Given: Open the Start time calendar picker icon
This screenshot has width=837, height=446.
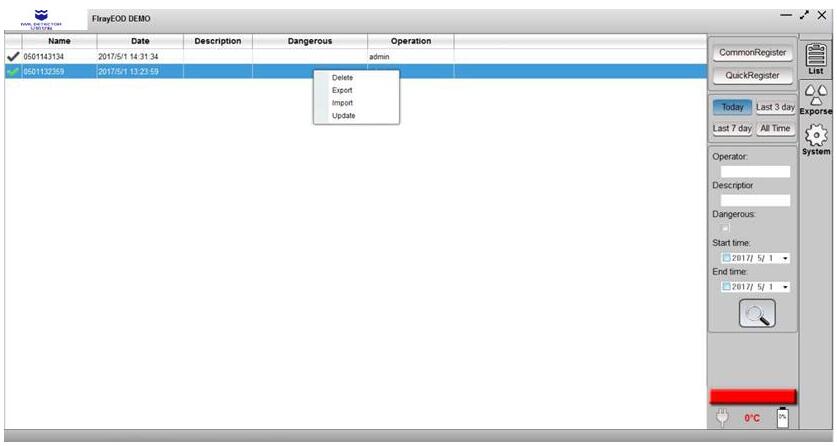Looking at the screenshot, I should pos(727,258).
